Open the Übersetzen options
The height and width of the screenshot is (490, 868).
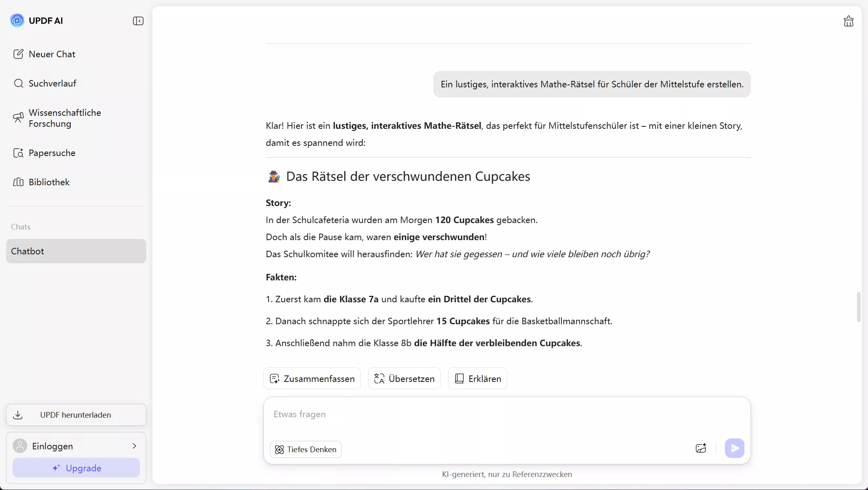404,378
